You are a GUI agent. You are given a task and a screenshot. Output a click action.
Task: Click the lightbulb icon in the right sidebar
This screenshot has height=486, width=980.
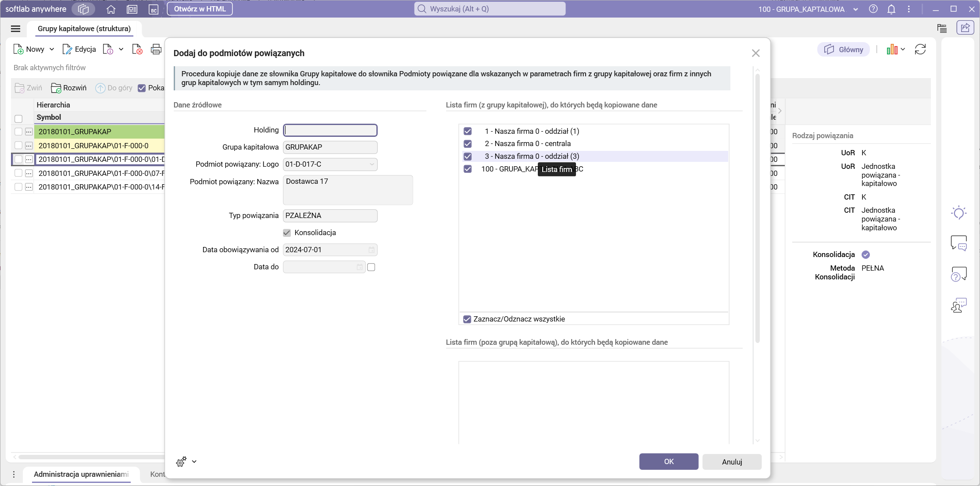959,213
